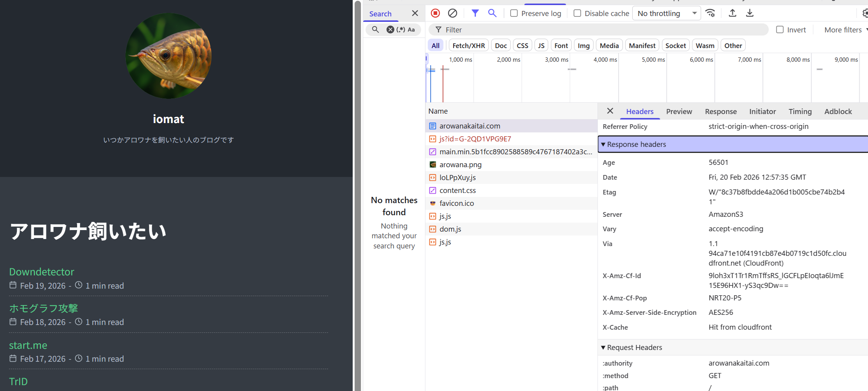Import HAR file with upload icon
868x391 pixels.
732,13
